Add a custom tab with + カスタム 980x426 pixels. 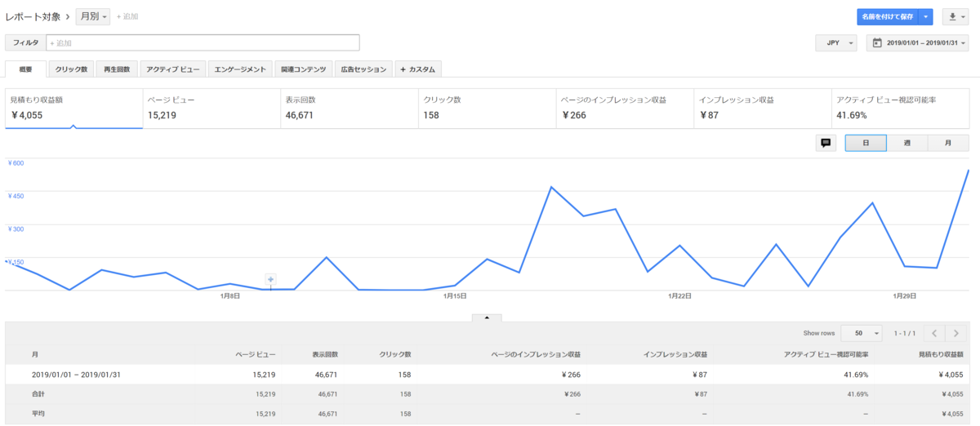pos(418,69)
